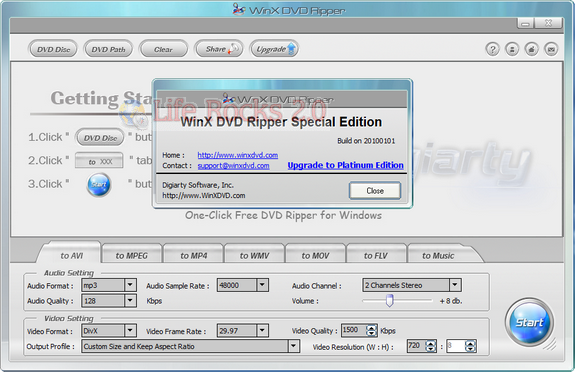Click the video resolution height spinner
Screen dimensions: 575x372
click(x=470, y=346)
